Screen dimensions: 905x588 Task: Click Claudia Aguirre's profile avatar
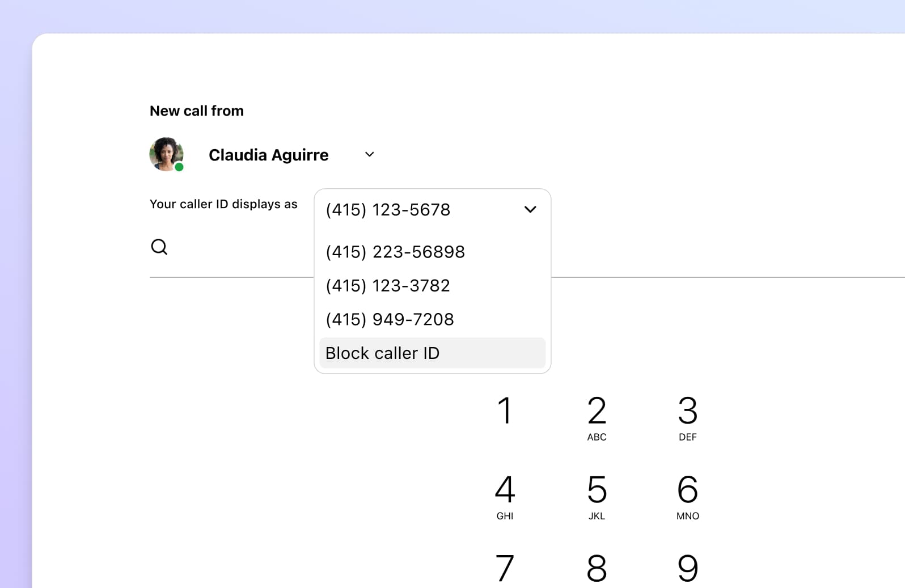(x=166, y=154)
